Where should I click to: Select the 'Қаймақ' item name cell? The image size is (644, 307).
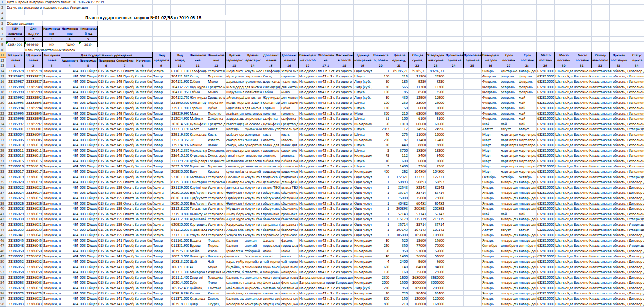coord(198,288)
